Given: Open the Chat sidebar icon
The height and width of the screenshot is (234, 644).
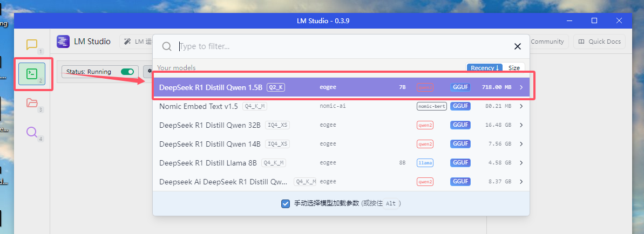Looking at the screenshot, I should pos(32,44).
